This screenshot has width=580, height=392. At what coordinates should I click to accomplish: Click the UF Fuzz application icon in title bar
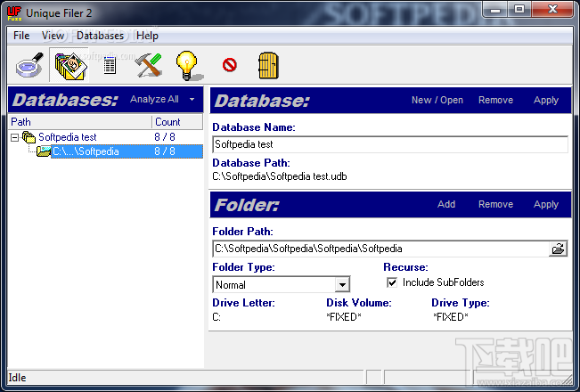(x=14, y=13)
